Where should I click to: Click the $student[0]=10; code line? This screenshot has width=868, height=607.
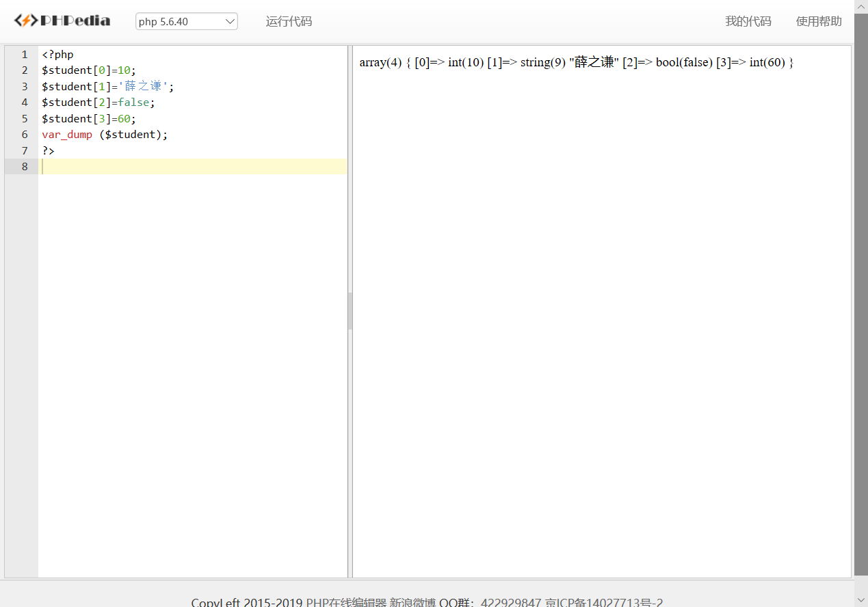point(89,70)
